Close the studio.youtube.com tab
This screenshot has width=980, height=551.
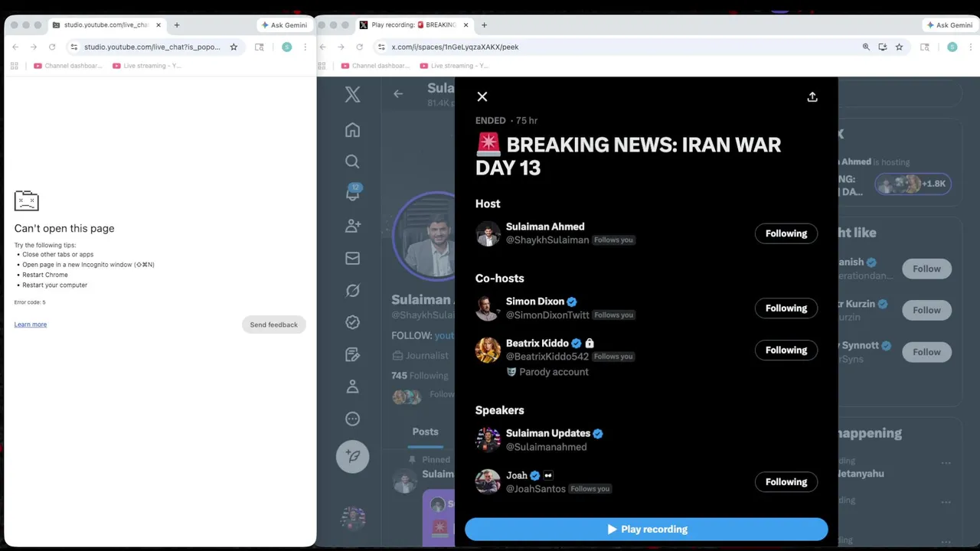point(159,24)
